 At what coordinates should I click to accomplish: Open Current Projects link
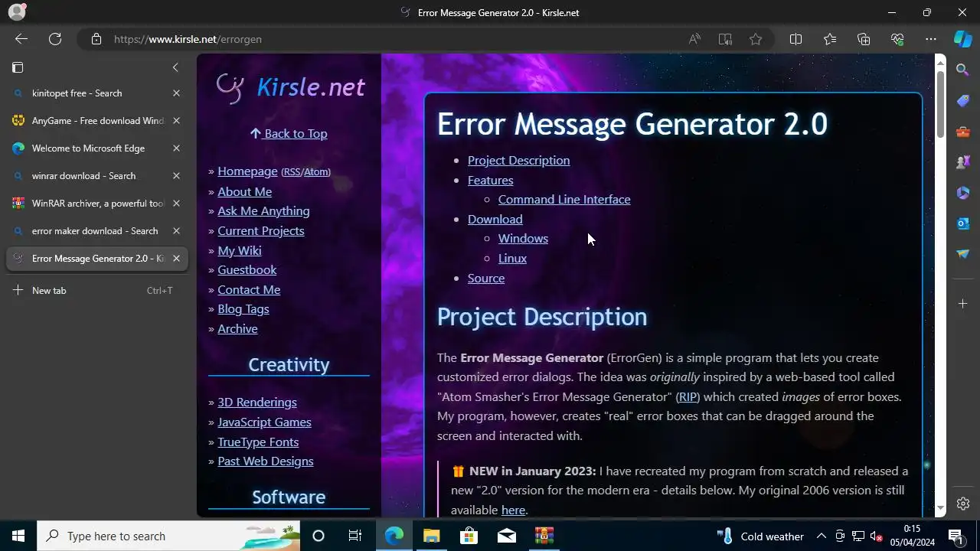(x=260, y=231)
